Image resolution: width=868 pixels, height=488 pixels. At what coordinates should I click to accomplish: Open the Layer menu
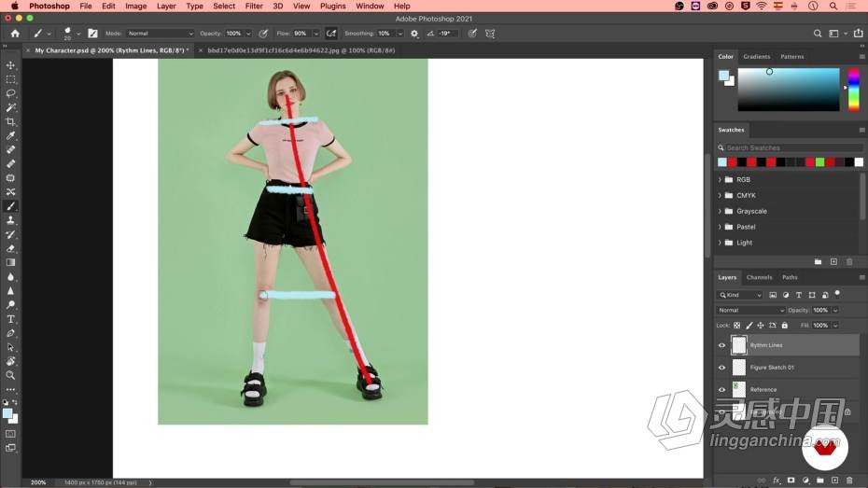[166, 7]
